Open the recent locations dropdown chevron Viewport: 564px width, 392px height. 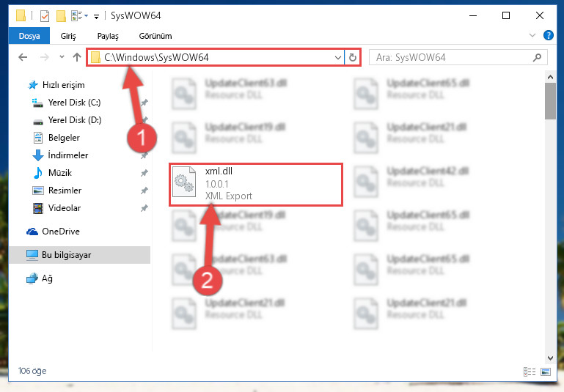(62, 56)
